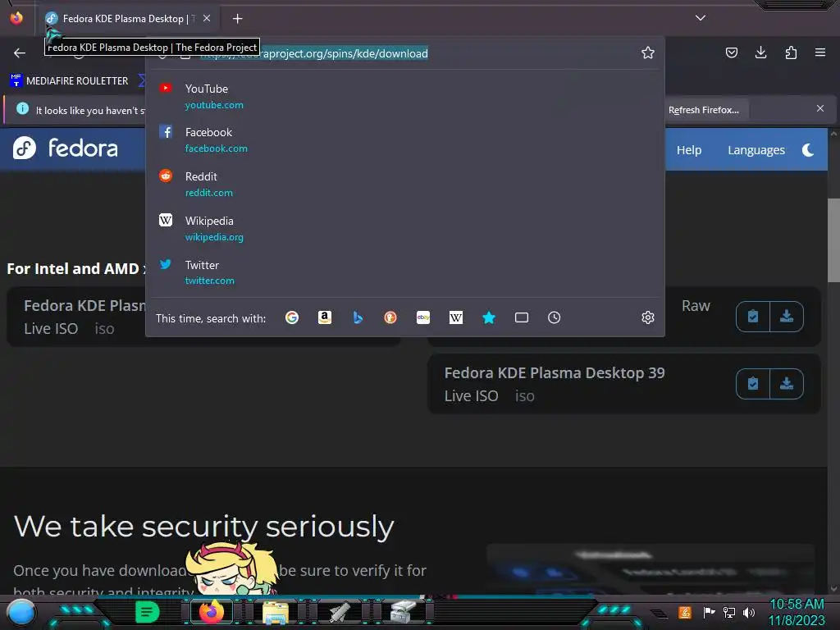Search with DuckDuckGo engine icon
The height and width of the screenshot is (630, 840).
pyautogui.click(x=390, y=317)
